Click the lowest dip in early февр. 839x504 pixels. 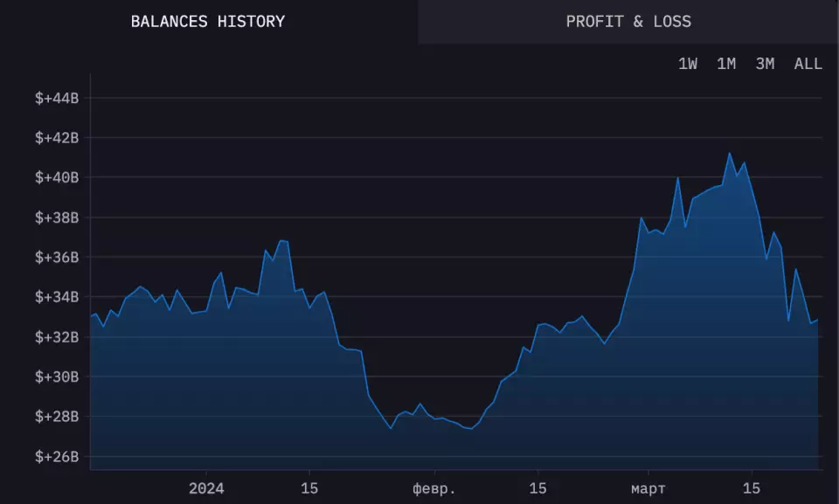point(390,429)
